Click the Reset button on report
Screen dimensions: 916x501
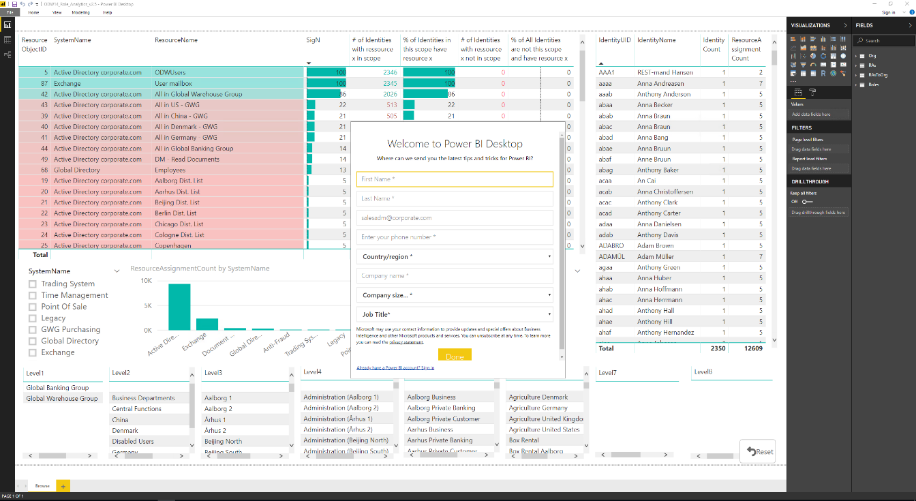(760, 451)
